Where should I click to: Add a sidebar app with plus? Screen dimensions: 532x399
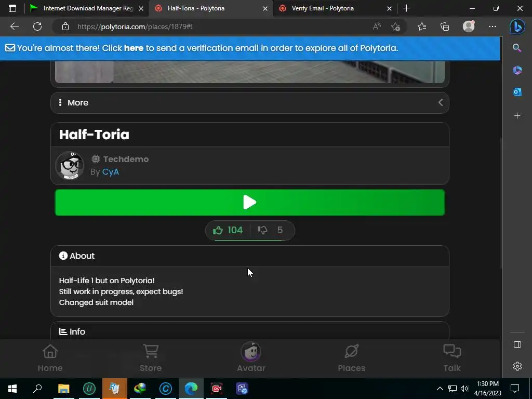point(517,116)
